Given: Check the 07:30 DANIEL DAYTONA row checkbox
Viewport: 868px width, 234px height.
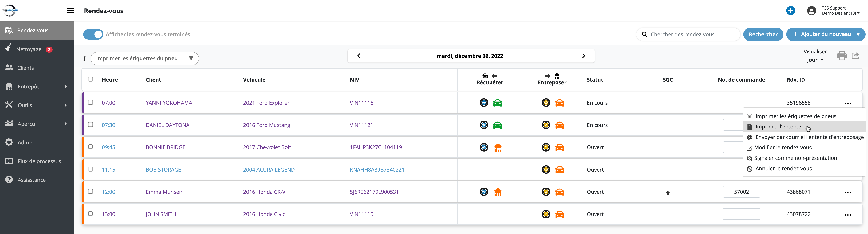Looking at the screenshot, I should tap(90, 124).
